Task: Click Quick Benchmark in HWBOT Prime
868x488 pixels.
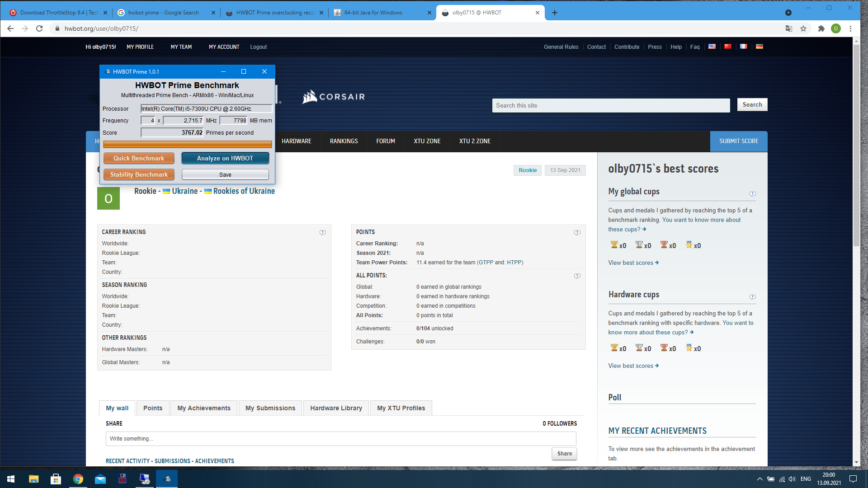Action: pos(139,158)
